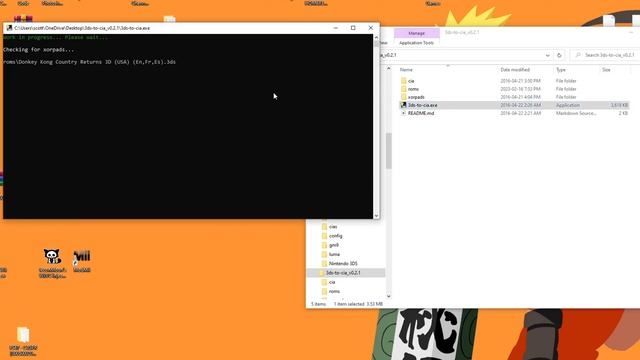Select the 3ds-to-cia.exe application file
The height and width of the screenshot is (360, 640).
(422, 105)
